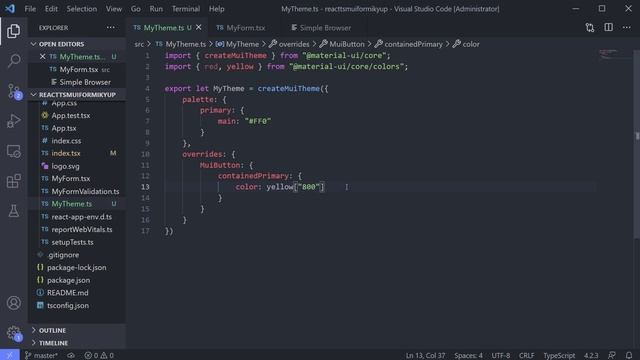Image resolution: width=640 pixels, height=360 pixels.
Task: Open App.test.tsx in the file tree
Action: coord(71,116)
